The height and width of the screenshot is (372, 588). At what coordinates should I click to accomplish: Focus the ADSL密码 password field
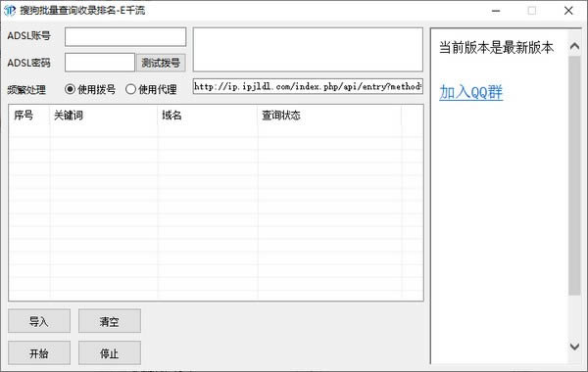pyautogui.click(x=100, y=63)
